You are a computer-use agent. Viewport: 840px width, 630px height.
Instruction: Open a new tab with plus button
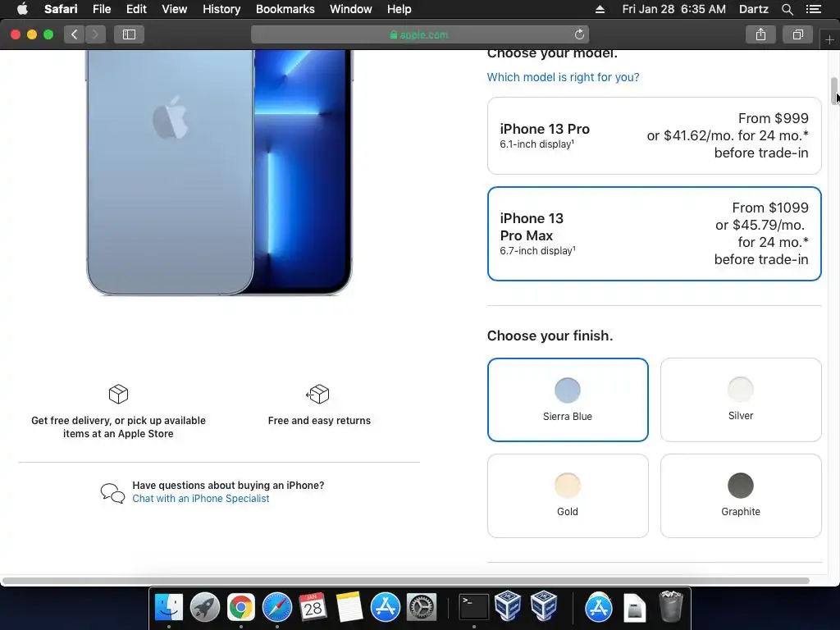tap(829, 39)
